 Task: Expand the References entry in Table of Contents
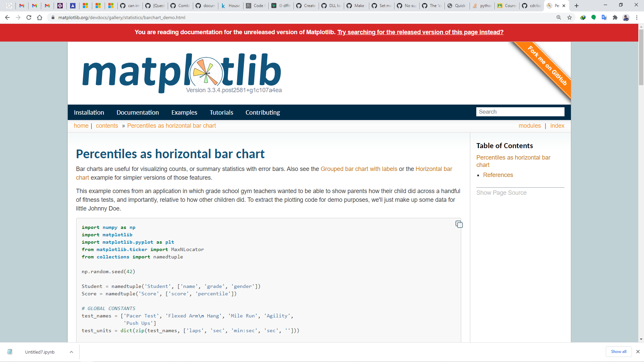pos(498,175)
